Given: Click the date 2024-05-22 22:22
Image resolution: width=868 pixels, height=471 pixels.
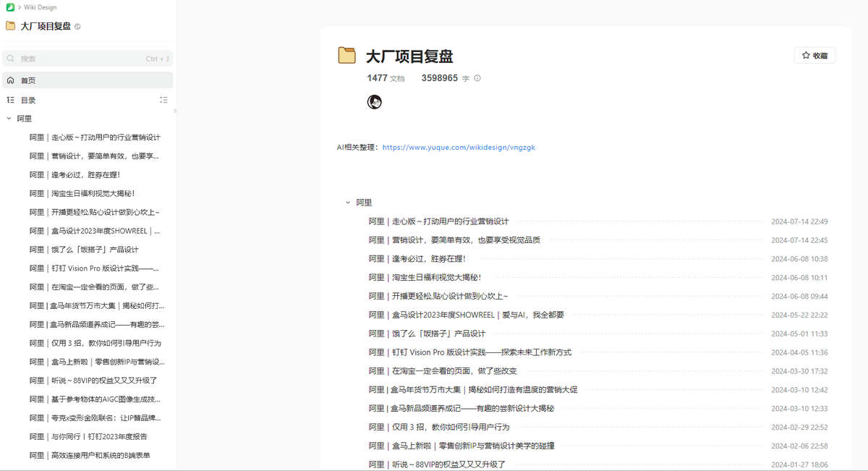Looking at the screenshot, I should (799, 315).
